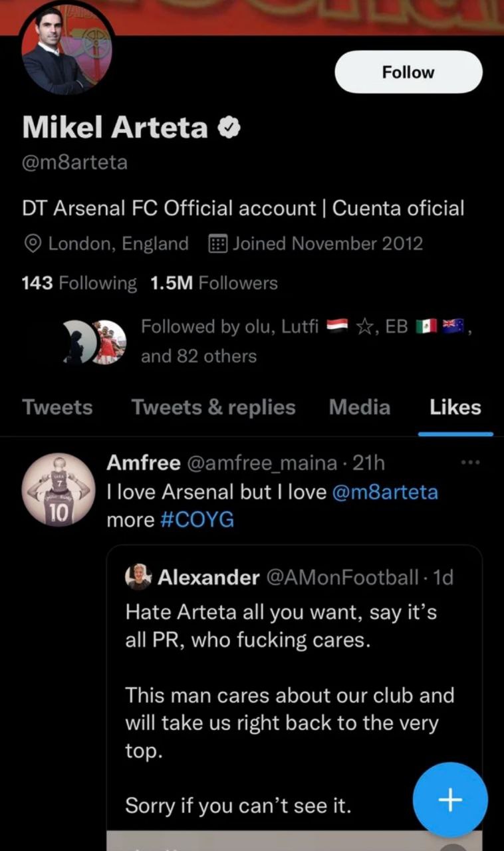Switch to the Media tab

click(359, 407)
